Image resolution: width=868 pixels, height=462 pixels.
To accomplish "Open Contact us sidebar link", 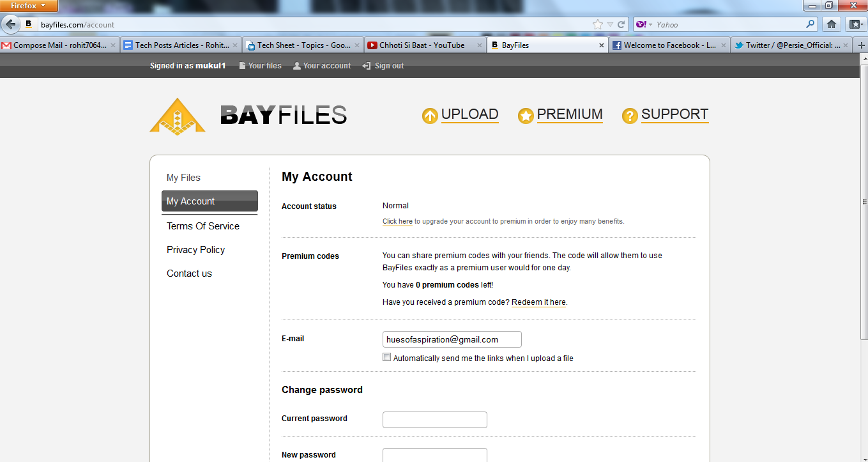I will coord(189,273).
